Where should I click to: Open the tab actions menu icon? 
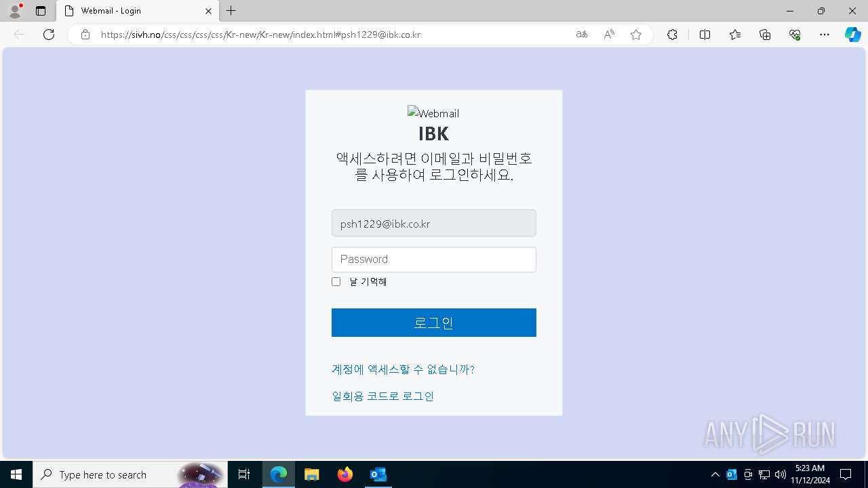pos(41,11)
